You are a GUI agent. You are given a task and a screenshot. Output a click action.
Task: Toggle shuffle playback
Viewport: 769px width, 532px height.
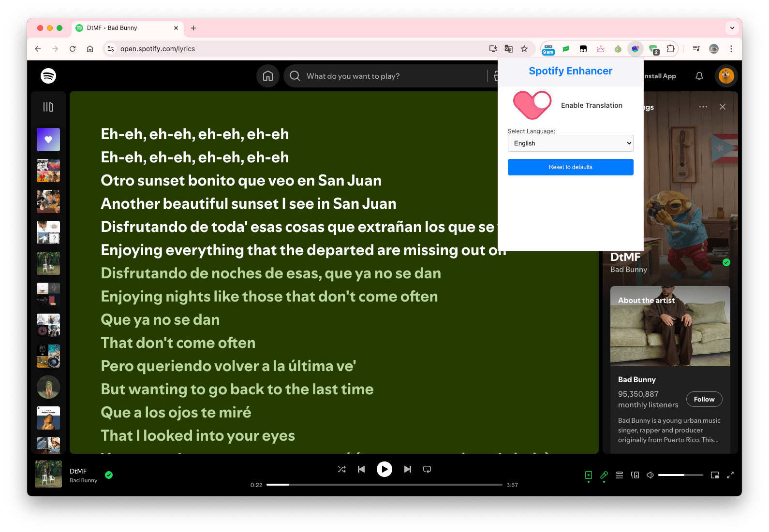tap(342, 469)
